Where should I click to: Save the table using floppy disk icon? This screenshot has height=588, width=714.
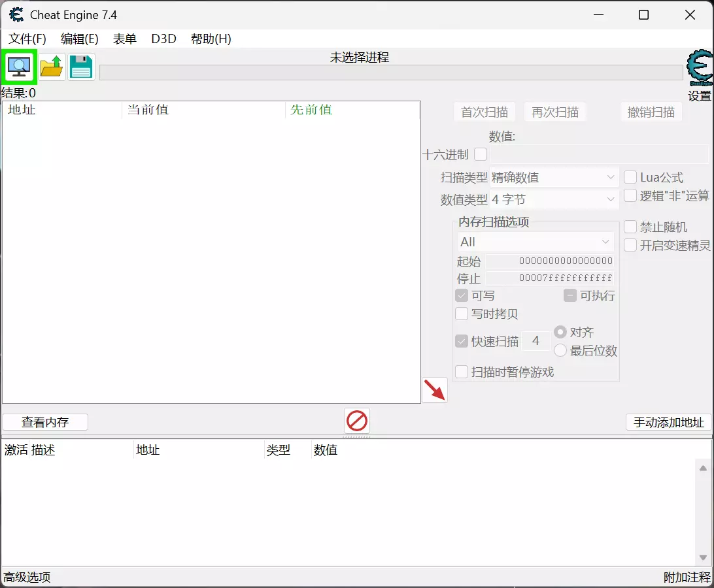[x=81, y=67]
